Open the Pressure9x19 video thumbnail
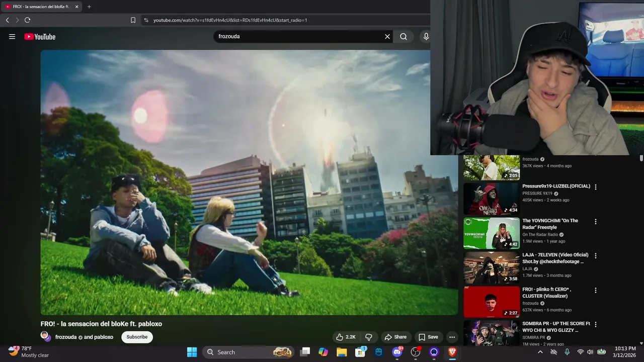 click(x=492, y=199)
